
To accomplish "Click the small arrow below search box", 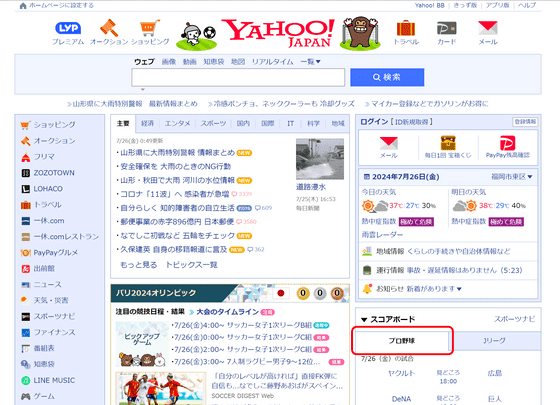I will click(142, 89).
